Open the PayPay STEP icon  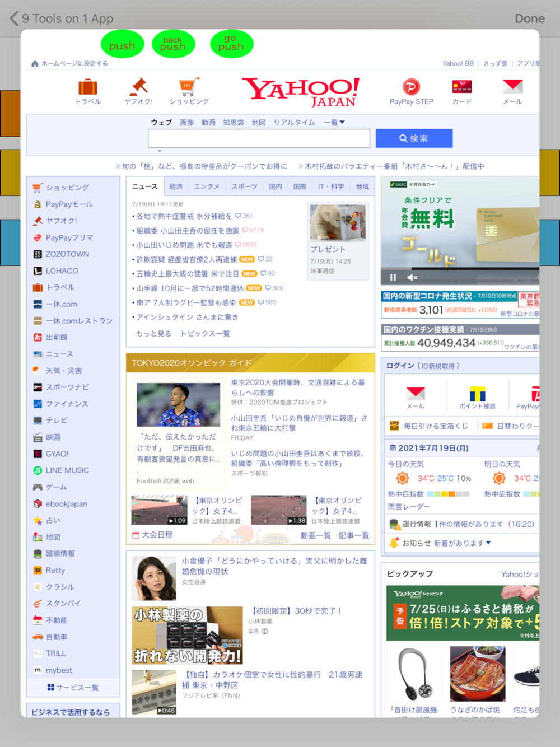[412, 87]
